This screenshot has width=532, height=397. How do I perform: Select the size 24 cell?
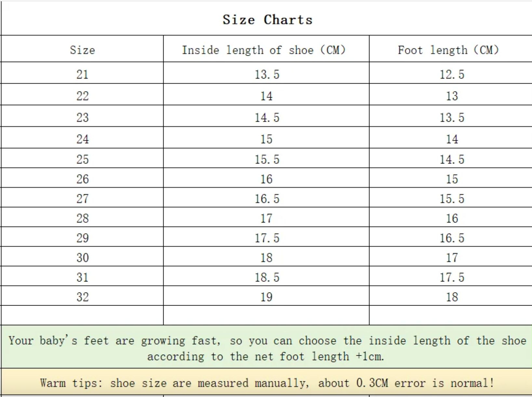point(82,139)
